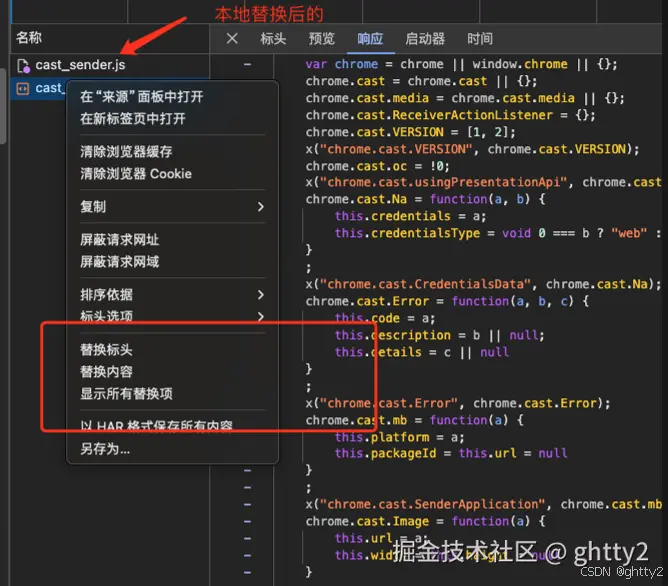668x586 pixels.
Task: Choose 在新标签页中打开 from context menu
Action: pyautogui.click(x=133, y=118)
